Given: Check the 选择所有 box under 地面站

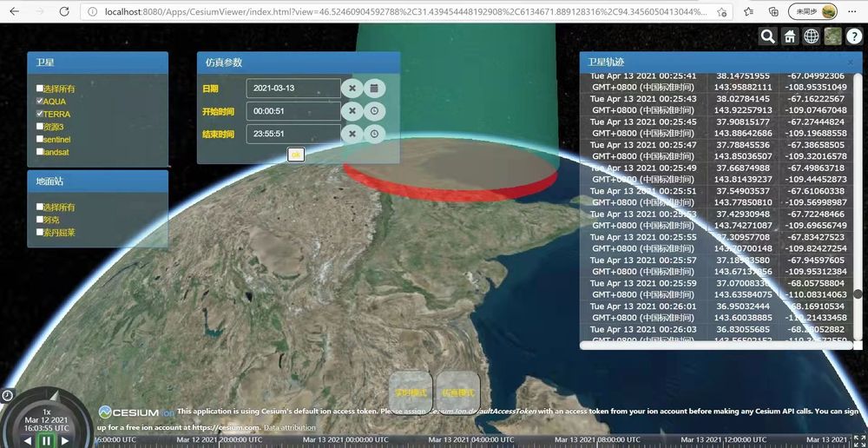Looking at the screenshot, I should tap(40, 207).
